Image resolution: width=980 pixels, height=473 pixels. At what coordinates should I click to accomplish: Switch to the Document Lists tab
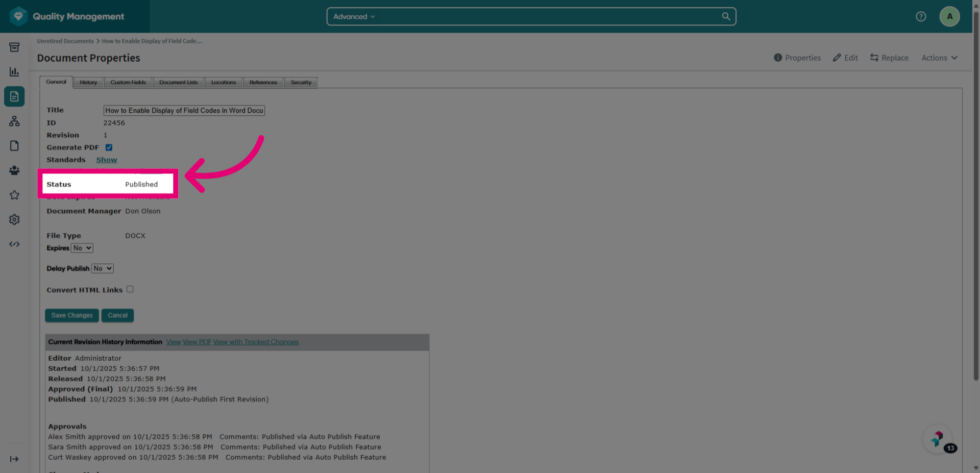point(178,82)
